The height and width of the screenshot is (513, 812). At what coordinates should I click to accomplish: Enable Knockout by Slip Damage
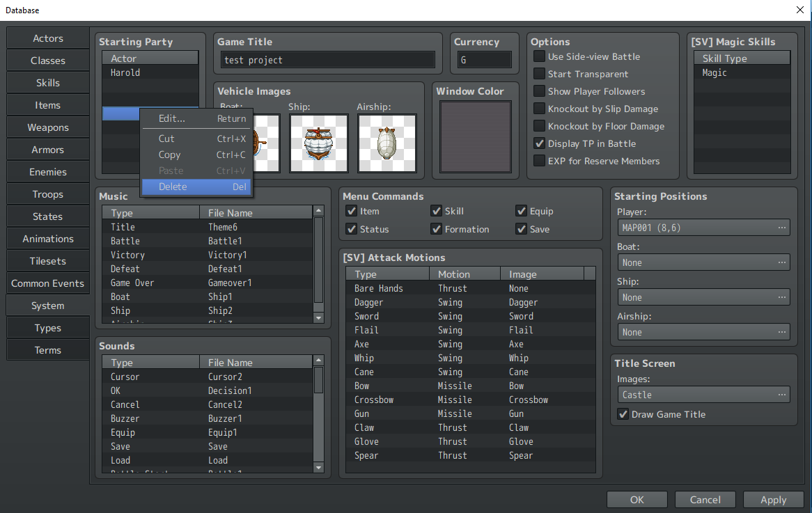[x=539, y=109]
